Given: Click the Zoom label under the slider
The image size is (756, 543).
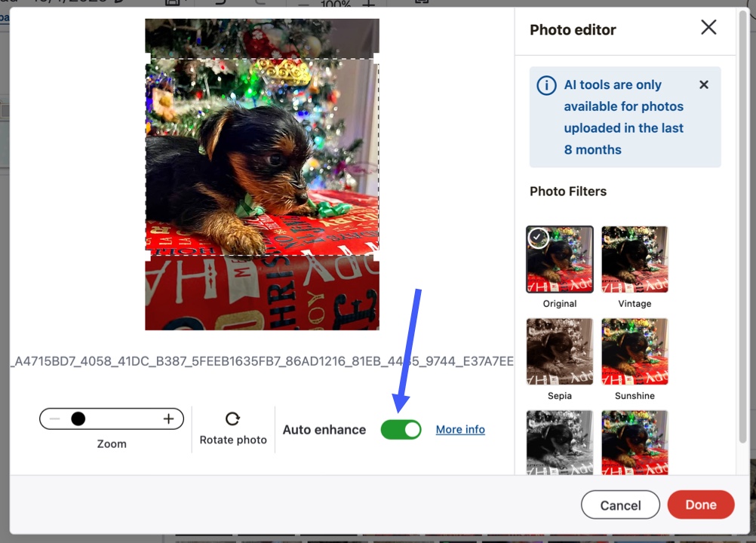Looking at the screenshot, I should click(x=112, y=443).
